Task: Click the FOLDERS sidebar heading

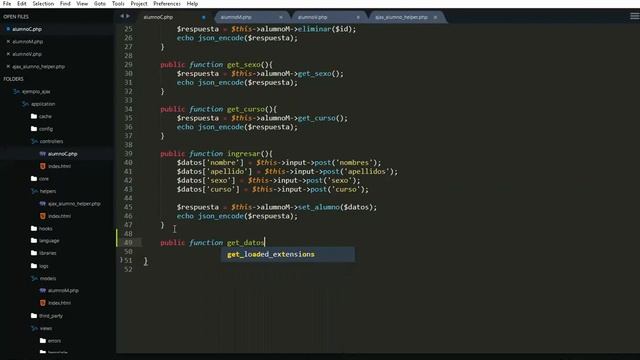Action: coord(13,79)
